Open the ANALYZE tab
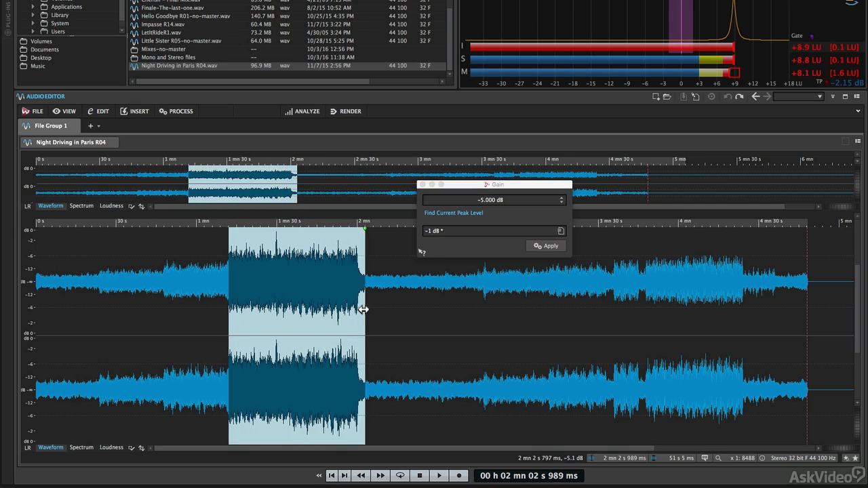Viewport: 868px width, 488px height. [302, 111]
